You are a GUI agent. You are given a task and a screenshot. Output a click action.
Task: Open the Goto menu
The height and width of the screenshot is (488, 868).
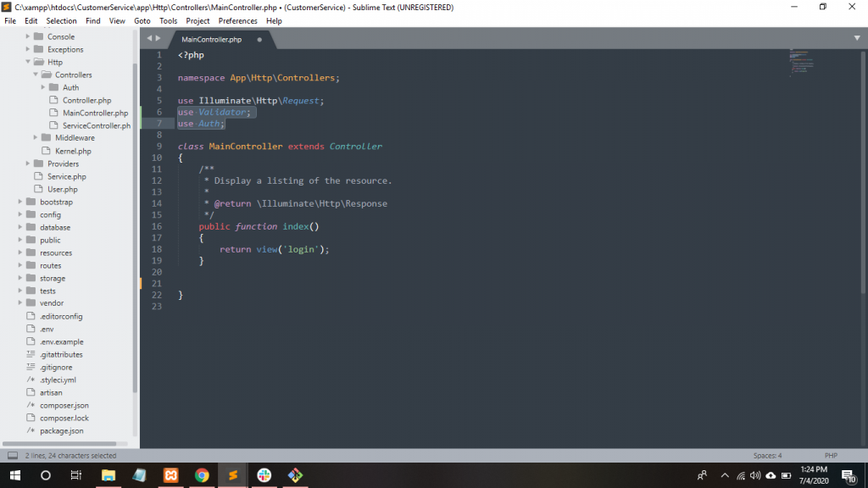point(142,20)
